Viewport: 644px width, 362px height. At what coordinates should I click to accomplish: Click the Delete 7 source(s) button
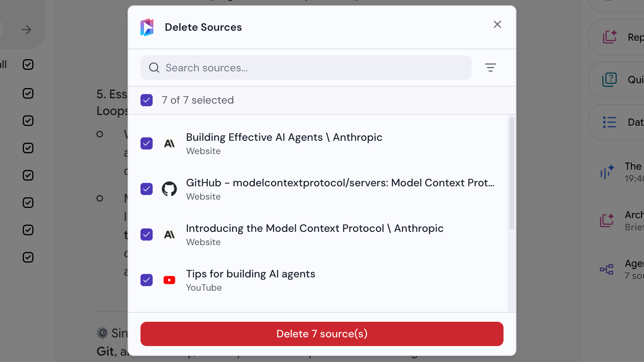click(322, 334)
